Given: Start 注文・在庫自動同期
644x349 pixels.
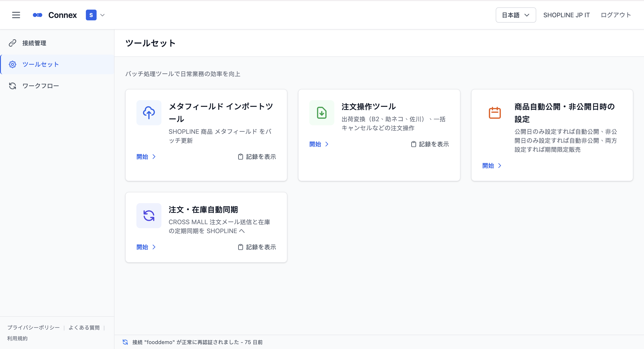Looking at the screenshot, I should click(x=146, y=247).
